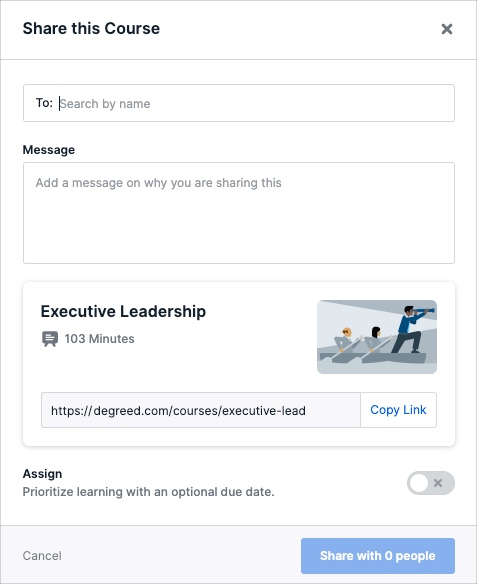The image size is (477, 584).
Task: Copy the course link
Action: pyautogui.click(x=398, y=410)
